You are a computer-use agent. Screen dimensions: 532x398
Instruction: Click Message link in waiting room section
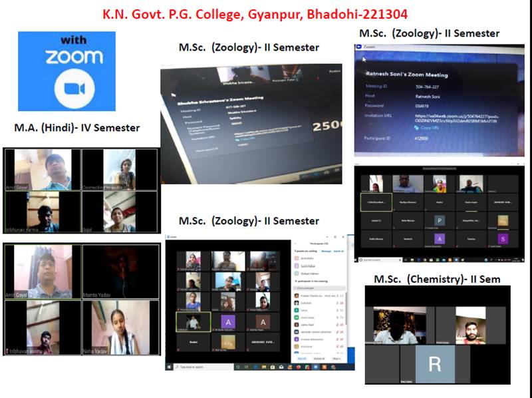[x=326, y=252]
